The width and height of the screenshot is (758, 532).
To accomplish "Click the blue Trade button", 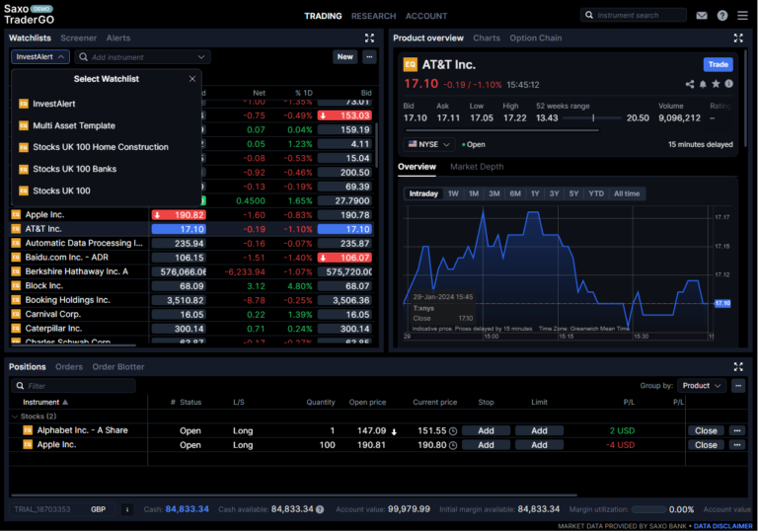I will click(x=718, y=65).
